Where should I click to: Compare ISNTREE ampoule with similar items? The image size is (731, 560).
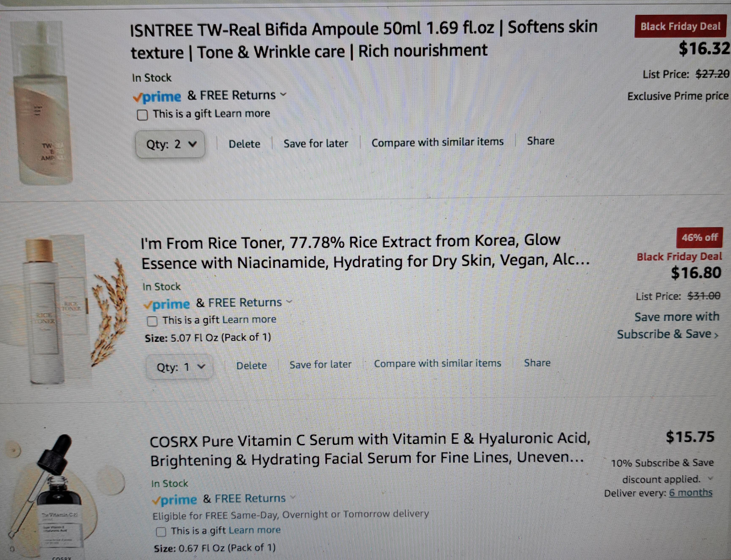coord(438,142)
